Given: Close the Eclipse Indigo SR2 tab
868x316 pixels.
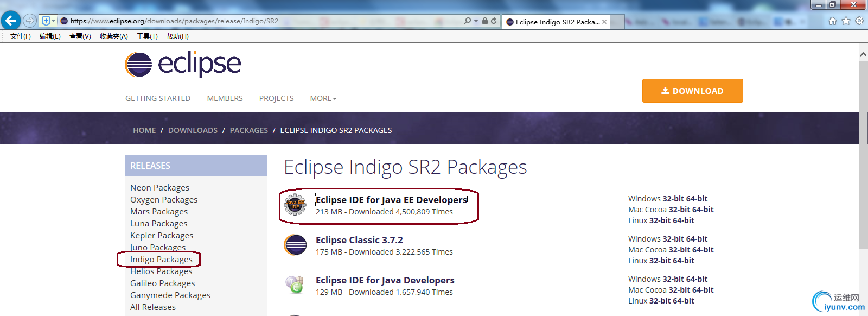Looking at the screenshot, I should 604,22.
